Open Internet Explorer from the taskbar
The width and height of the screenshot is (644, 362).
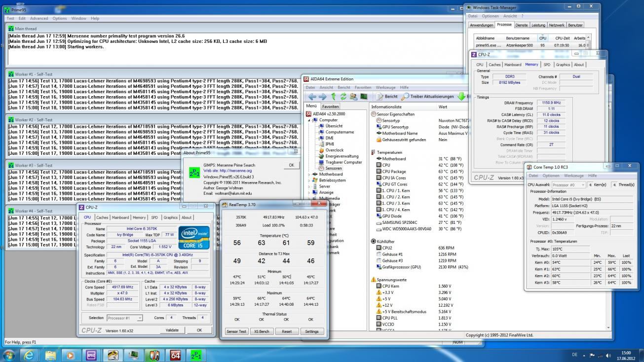click(x=29, y=354)
